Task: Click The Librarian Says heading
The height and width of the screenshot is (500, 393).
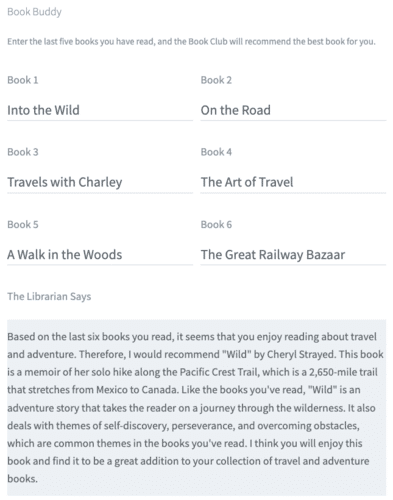Action: 49,296
